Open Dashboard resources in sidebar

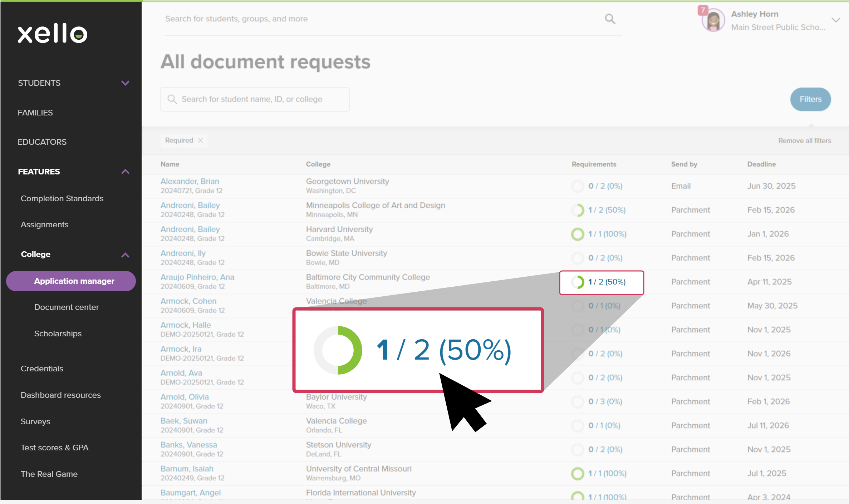click(61, 395)
